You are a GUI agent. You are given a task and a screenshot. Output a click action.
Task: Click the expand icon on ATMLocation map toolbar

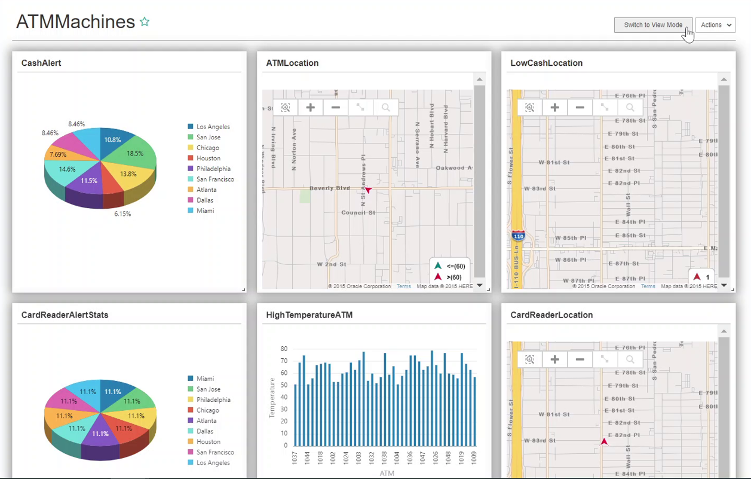click(x=360, y=107)
